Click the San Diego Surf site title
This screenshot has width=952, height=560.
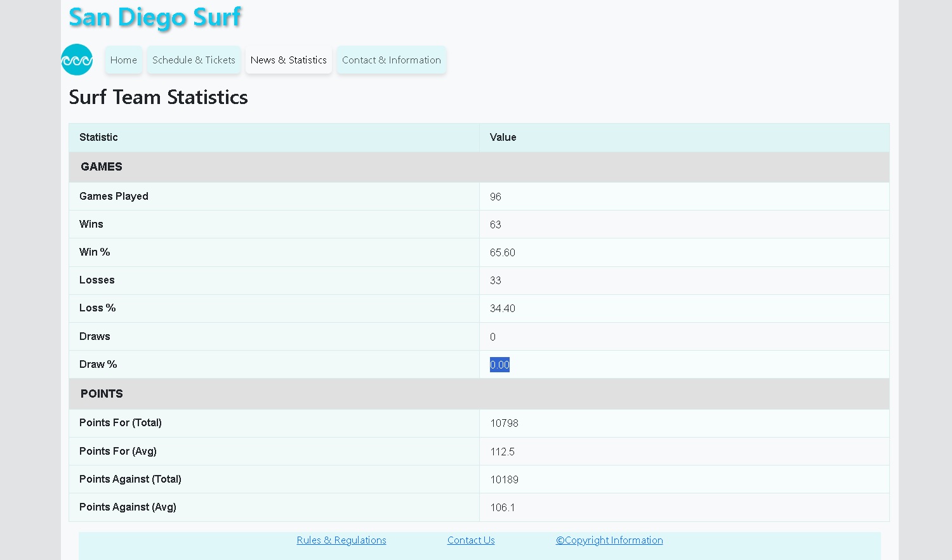click(155, 17)
